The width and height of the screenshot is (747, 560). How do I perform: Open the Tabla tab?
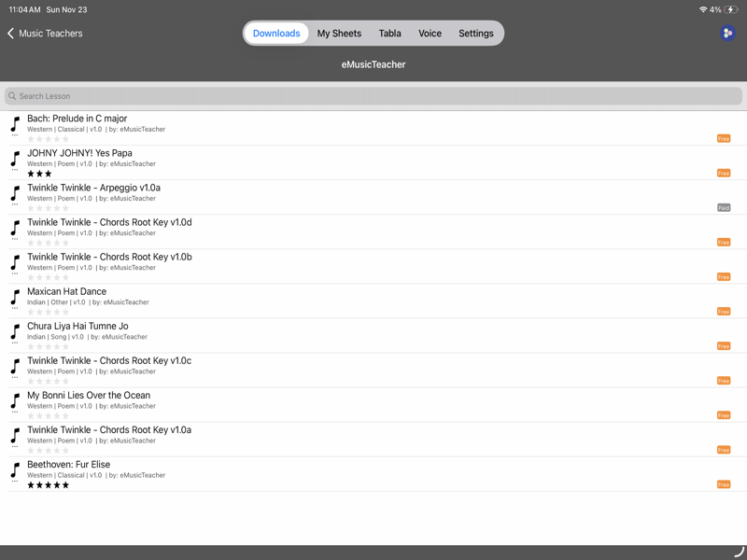tap(389, 33)
